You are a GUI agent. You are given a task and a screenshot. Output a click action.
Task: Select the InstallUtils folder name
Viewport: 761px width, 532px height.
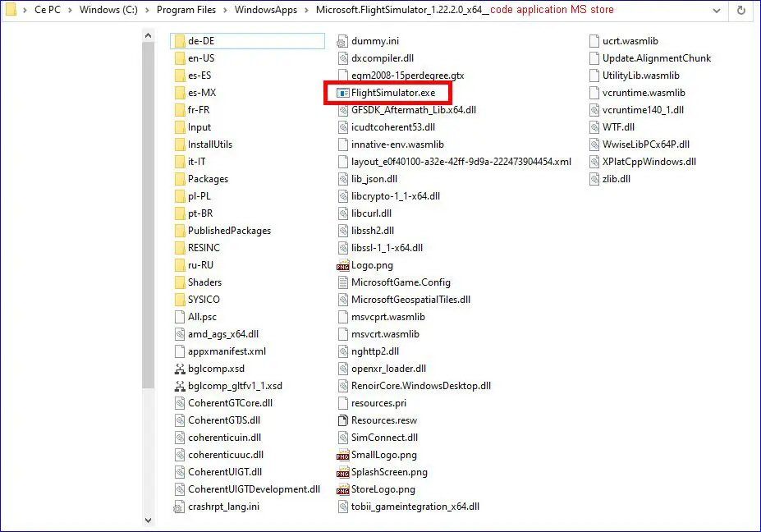pyautogui.click(x=210, y=144)
